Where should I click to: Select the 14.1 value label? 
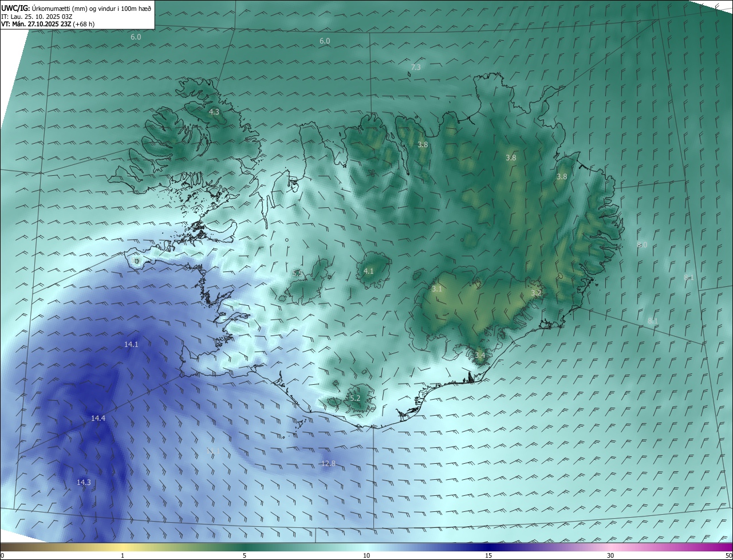[131, 344]
